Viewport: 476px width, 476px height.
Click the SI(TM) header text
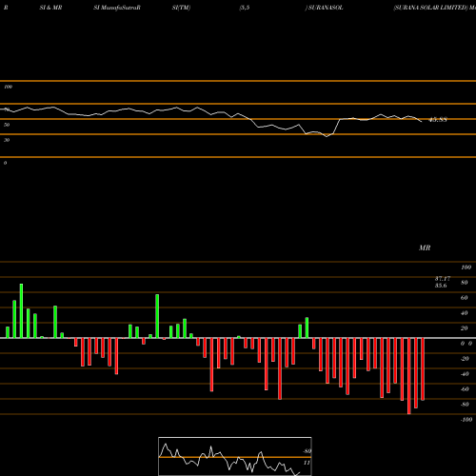181,8
